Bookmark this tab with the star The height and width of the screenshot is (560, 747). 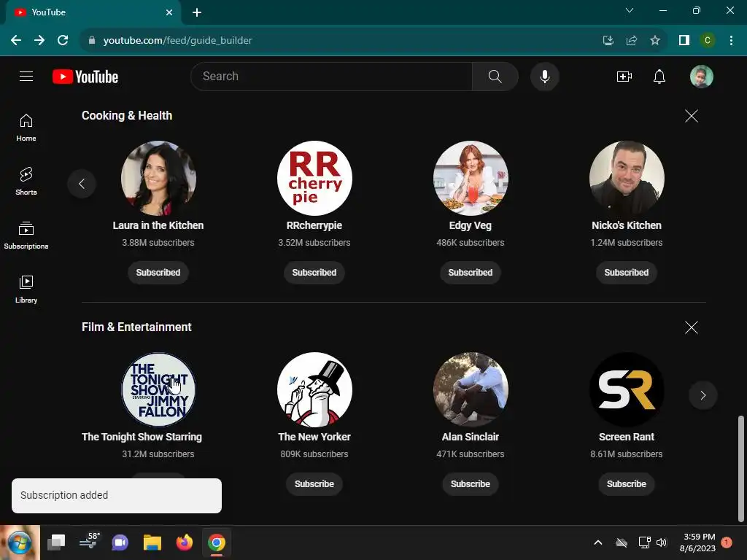click(x=655, y=41)
